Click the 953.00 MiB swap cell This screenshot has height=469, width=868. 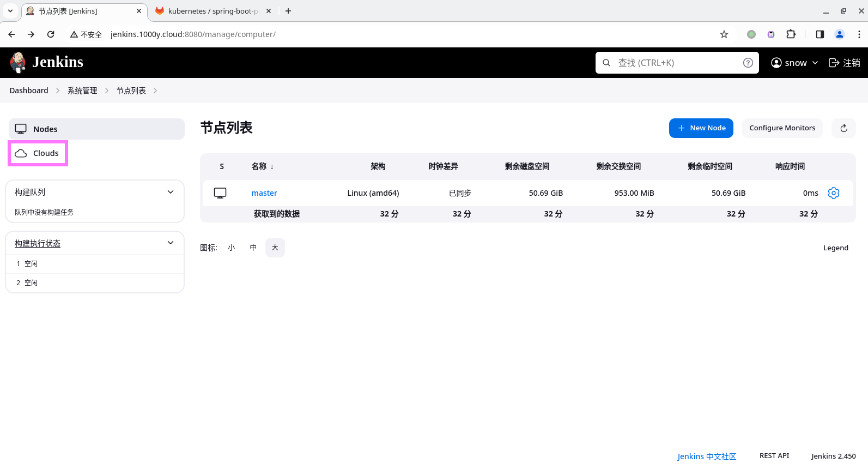coord(634,193)
